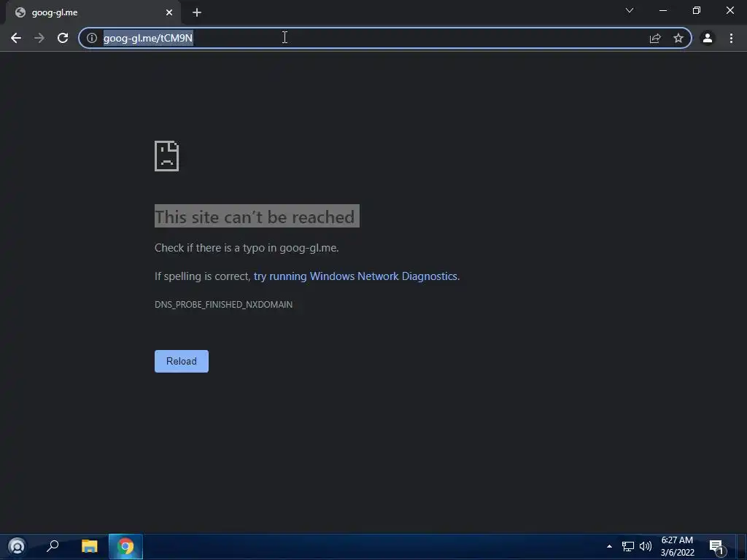
Task: Open Chrome three-dot menu
Action: 731,38
